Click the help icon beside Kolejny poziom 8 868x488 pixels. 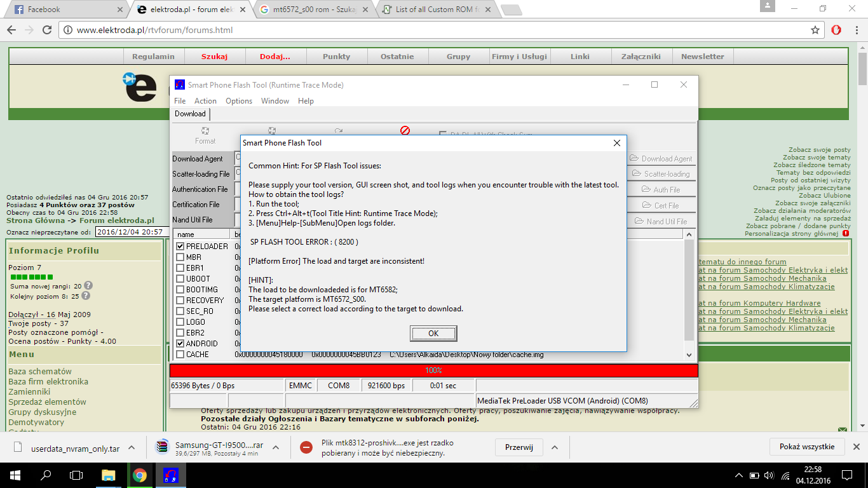(x=86, y=295)
